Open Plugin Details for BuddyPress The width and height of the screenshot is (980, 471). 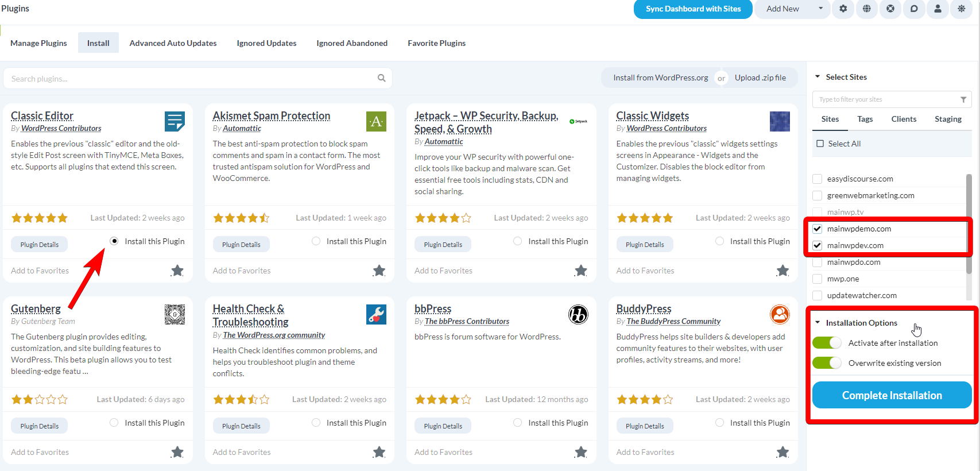[x=645, y=426]
